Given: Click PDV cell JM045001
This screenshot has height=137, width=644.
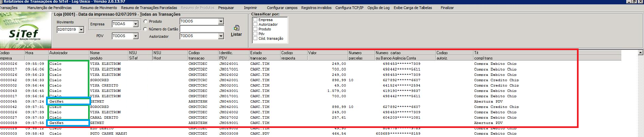Looking at the screenshot, I should [x=229, y=101].
